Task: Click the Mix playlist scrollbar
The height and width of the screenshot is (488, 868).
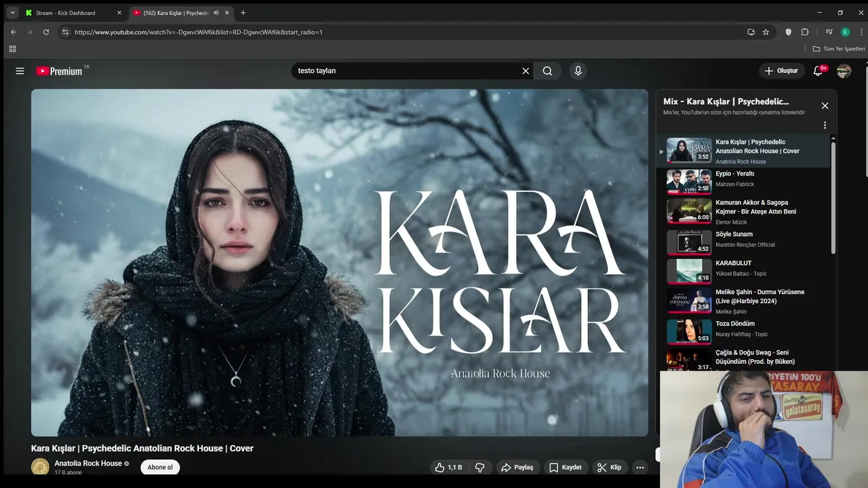Action: click(x=833, y=197)
